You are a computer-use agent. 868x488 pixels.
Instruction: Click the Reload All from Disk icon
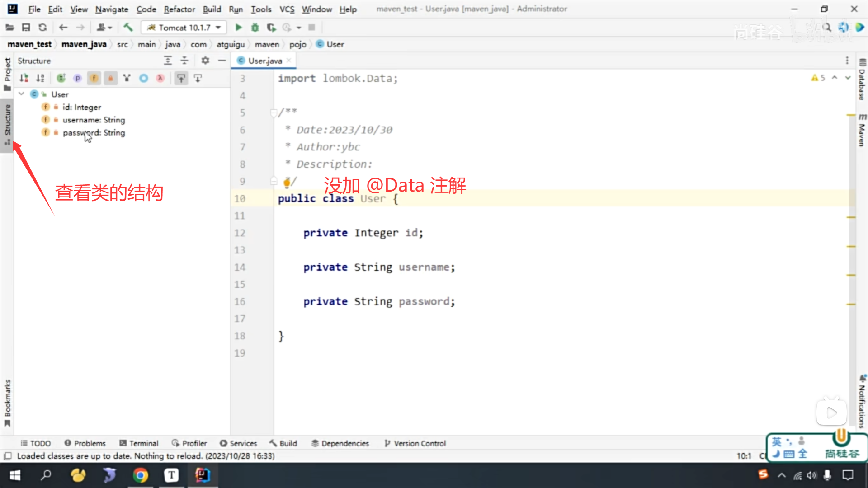[42, 28]
